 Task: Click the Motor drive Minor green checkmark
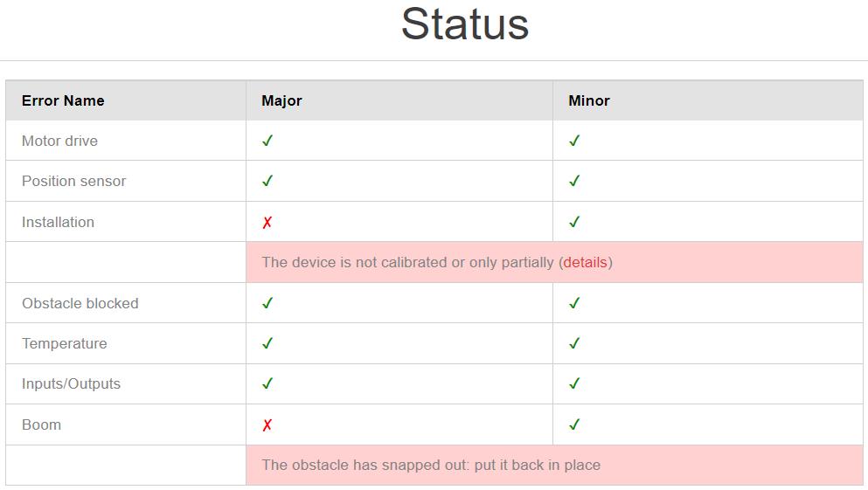[574, 141]
